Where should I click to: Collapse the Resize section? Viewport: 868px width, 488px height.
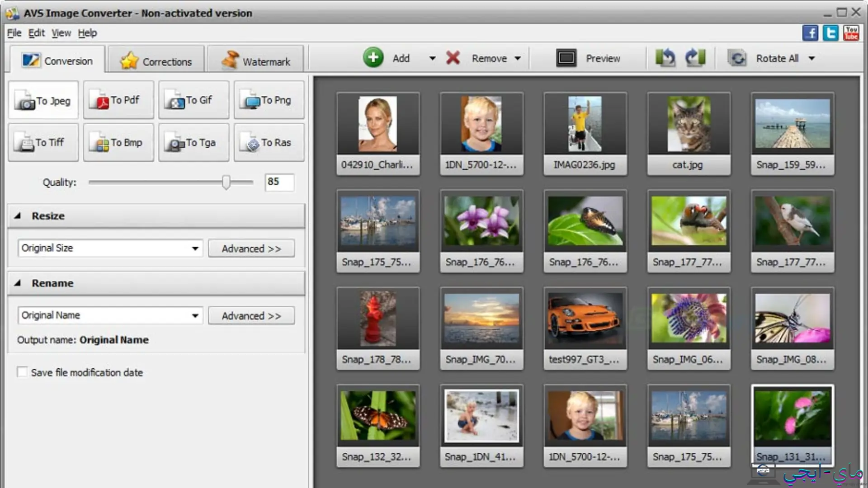click(x=18, y=216)
